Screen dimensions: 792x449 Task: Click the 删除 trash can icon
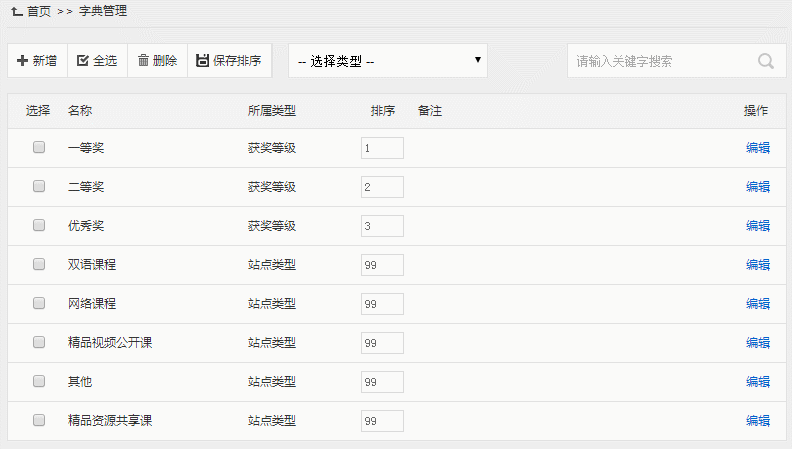click(x=143, y=61)
